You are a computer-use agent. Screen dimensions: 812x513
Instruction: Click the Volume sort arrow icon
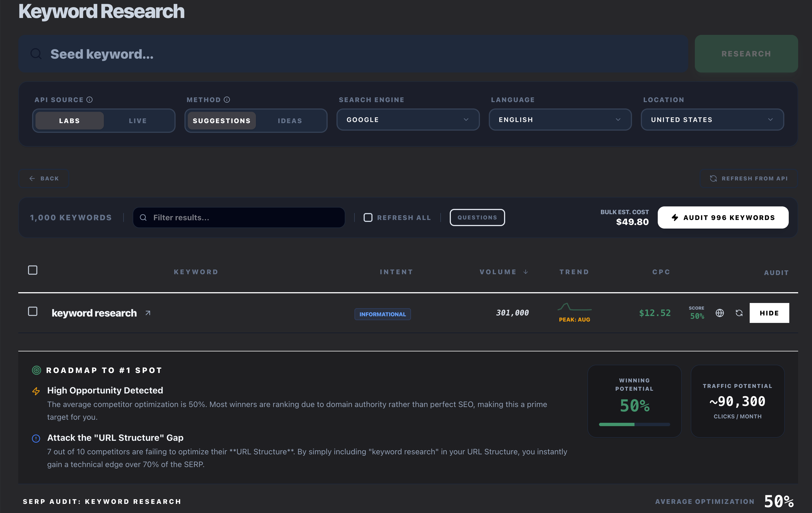point(526,272)
